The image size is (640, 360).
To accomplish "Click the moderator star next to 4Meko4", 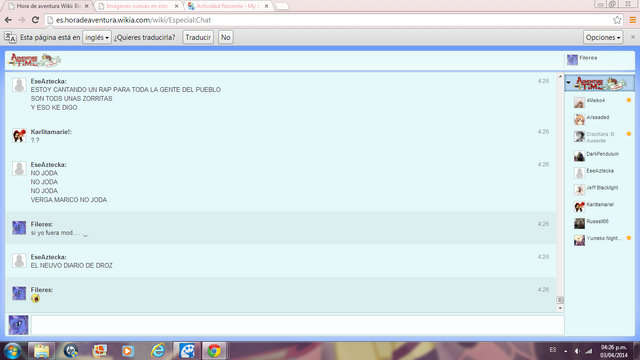I will [629, 100].
